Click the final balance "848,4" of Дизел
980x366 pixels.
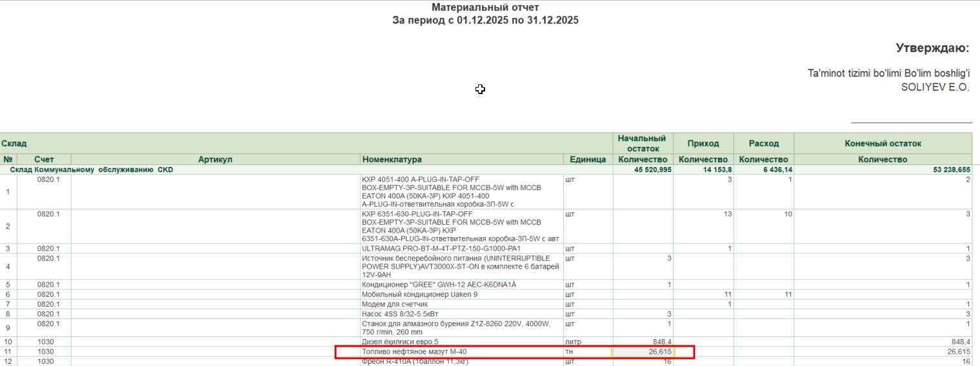pos(960,342)
